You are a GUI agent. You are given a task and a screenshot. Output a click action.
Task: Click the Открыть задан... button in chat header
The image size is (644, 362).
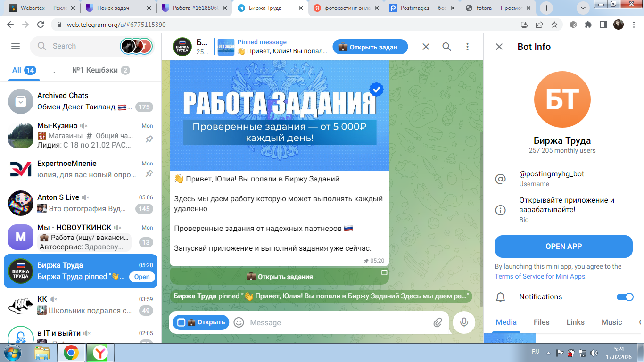[x=371, y=47]
